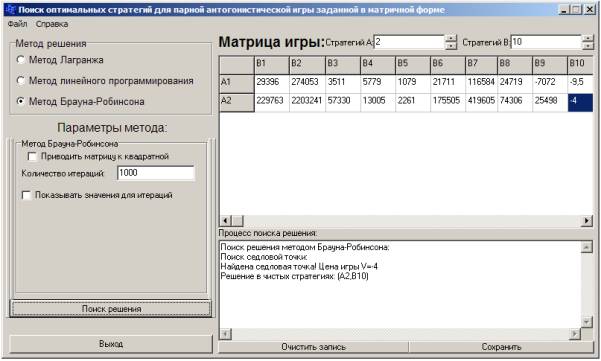The height and width of the screenshot is (361, 601).
Task: Click log line Найдена седловая точка
Action: [x=299, y=267]
